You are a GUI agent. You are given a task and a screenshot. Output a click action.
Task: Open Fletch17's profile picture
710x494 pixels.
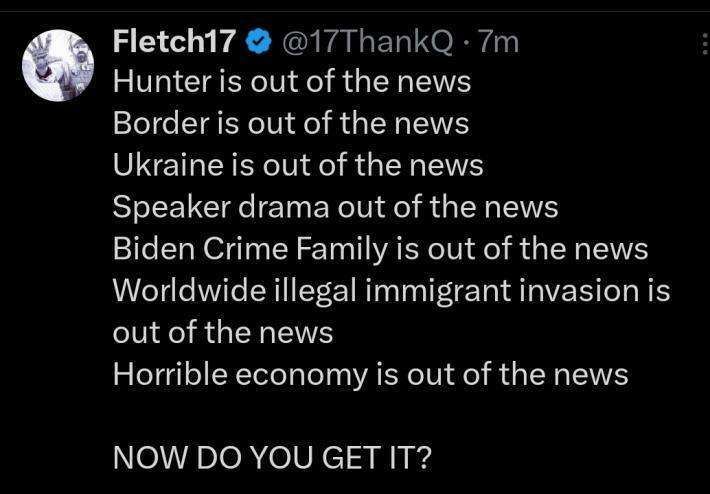[x=58, y=63]
